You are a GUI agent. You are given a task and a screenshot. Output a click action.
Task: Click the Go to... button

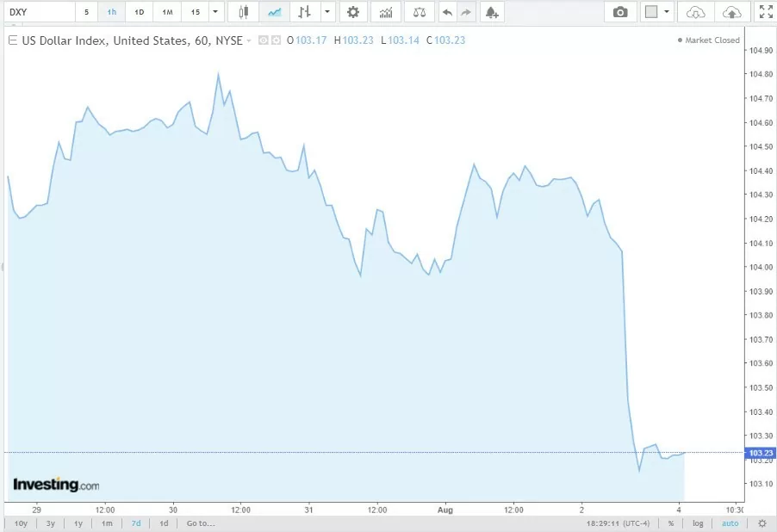tap(200, 523)
